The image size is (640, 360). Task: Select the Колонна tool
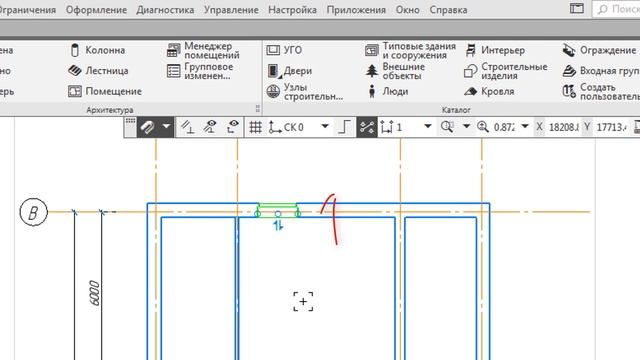click(x=97, y=50)
